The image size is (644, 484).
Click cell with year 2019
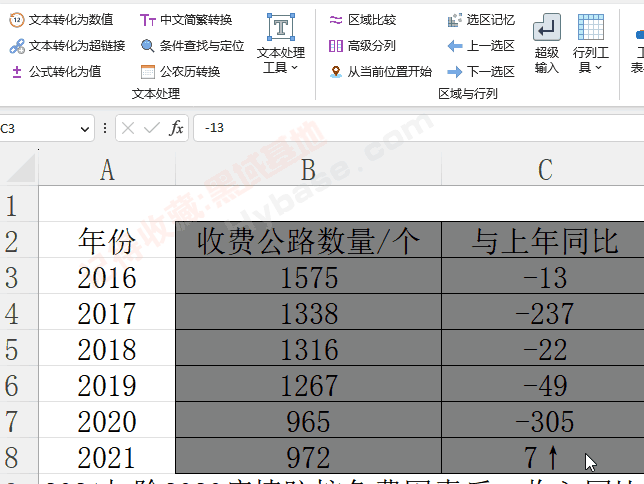coord(107,384)
